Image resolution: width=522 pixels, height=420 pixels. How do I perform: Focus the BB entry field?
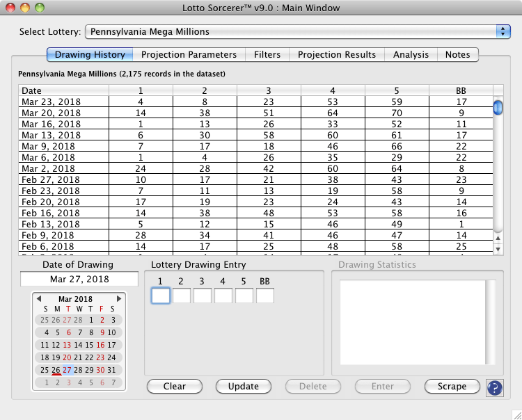pyautogui.click(x=265, y=296)
